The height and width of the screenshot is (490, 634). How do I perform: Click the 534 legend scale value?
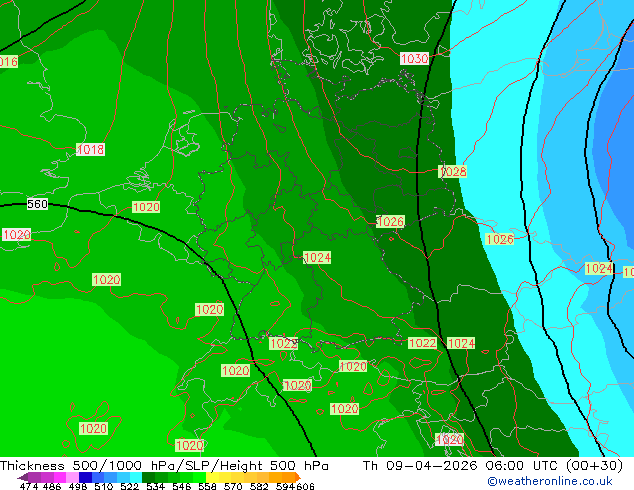(x=155, y=486)
